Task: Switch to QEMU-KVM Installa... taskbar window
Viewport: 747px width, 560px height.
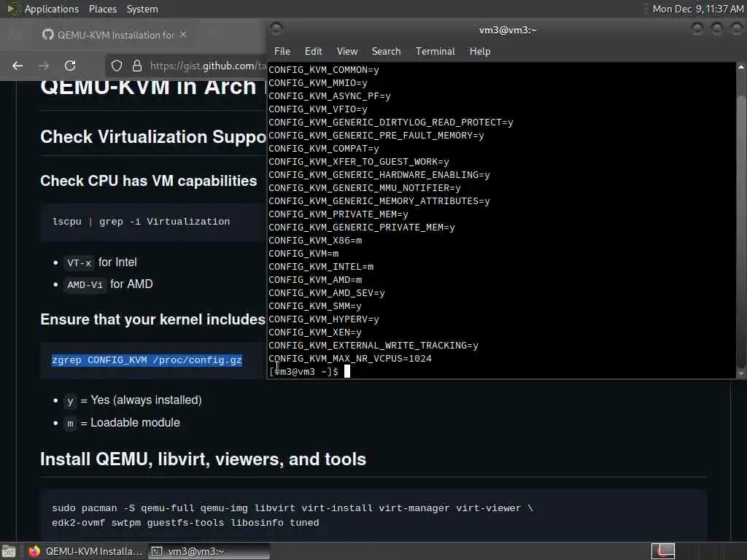Action: [85, 551]
